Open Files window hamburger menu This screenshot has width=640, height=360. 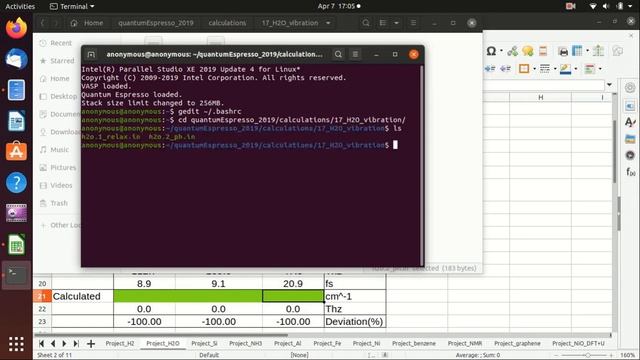click(413, 23)
